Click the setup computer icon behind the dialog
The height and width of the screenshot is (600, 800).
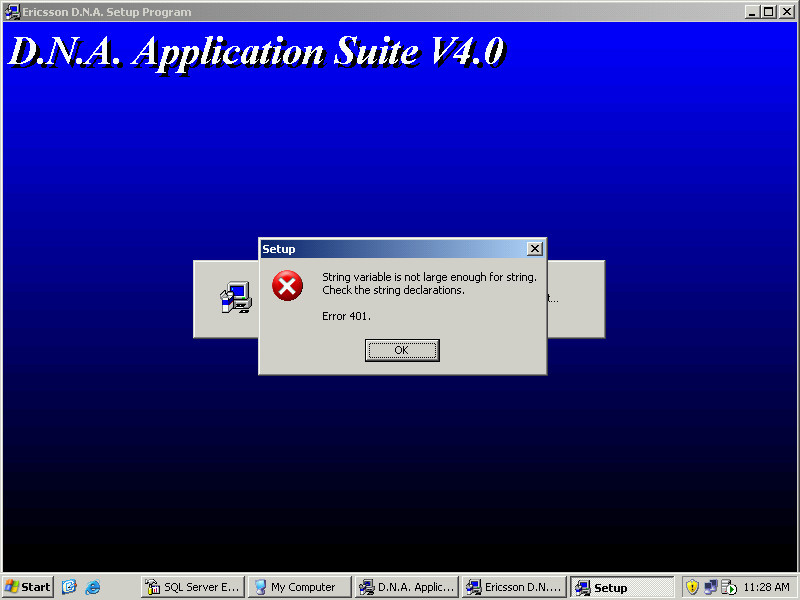click(x=236, y=297)
